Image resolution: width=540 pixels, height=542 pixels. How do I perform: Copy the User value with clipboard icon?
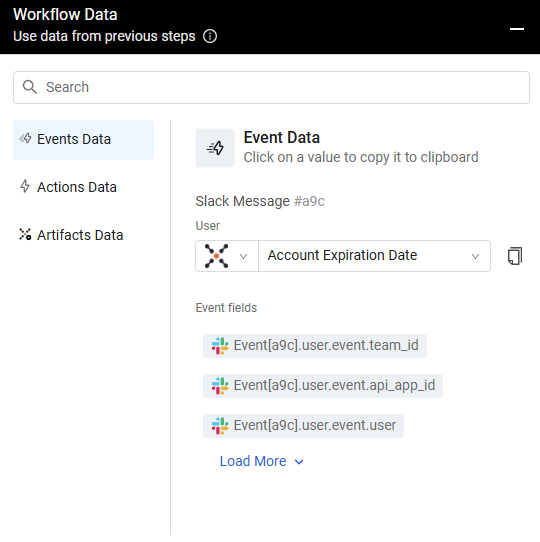point(515,256)
